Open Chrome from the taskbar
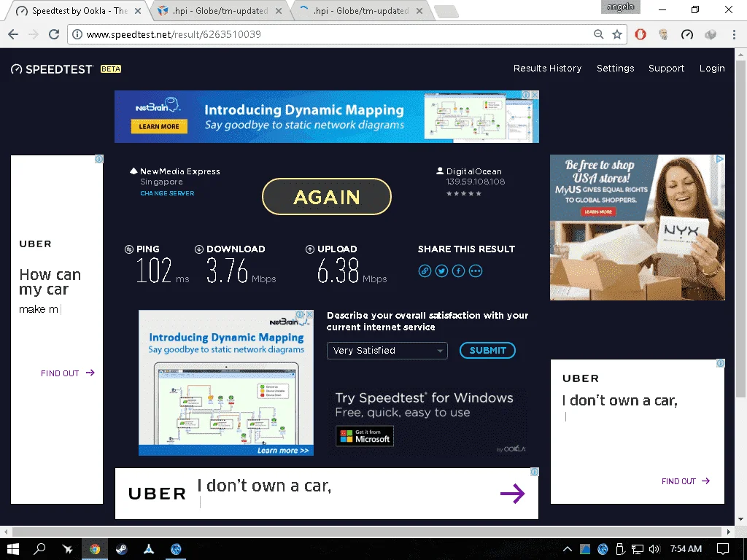747x560 pixels. tap(95, 549)
